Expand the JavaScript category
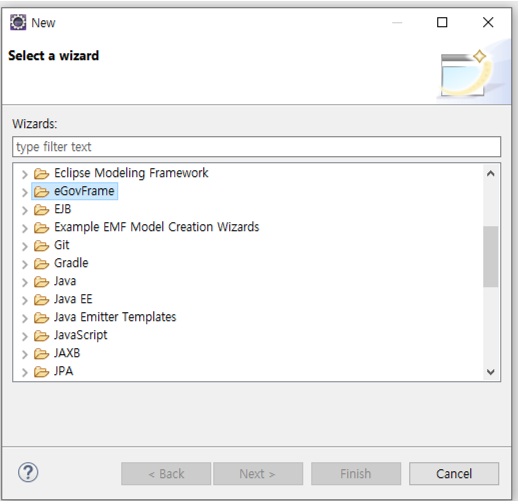518x501 pixels. [25, 336]
